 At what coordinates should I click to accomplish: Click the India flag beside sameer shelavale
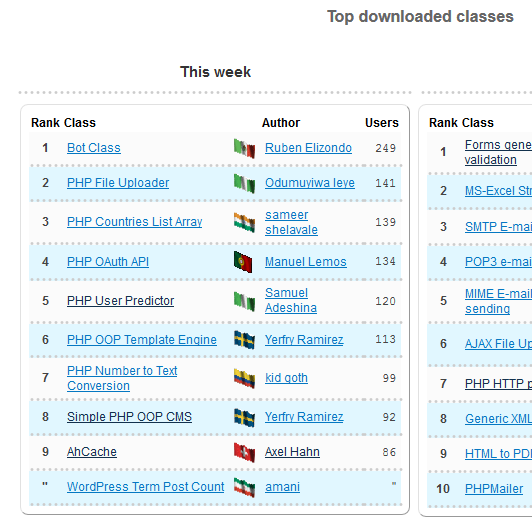[x=244, y=223]
